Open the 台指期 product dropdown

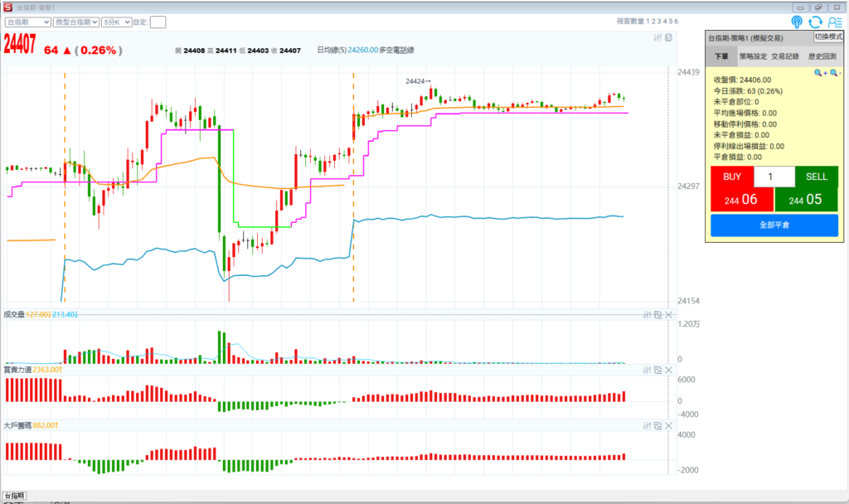27,22
